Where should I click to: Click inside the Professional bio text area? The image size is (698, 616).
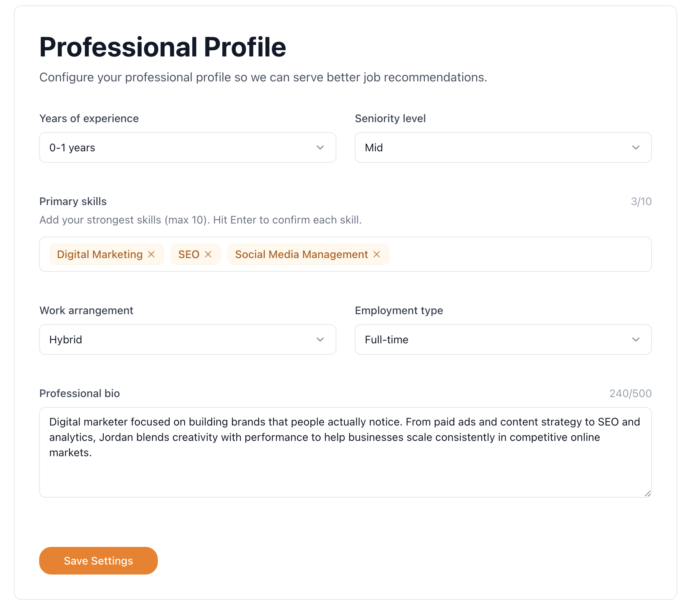coord(345,472)
